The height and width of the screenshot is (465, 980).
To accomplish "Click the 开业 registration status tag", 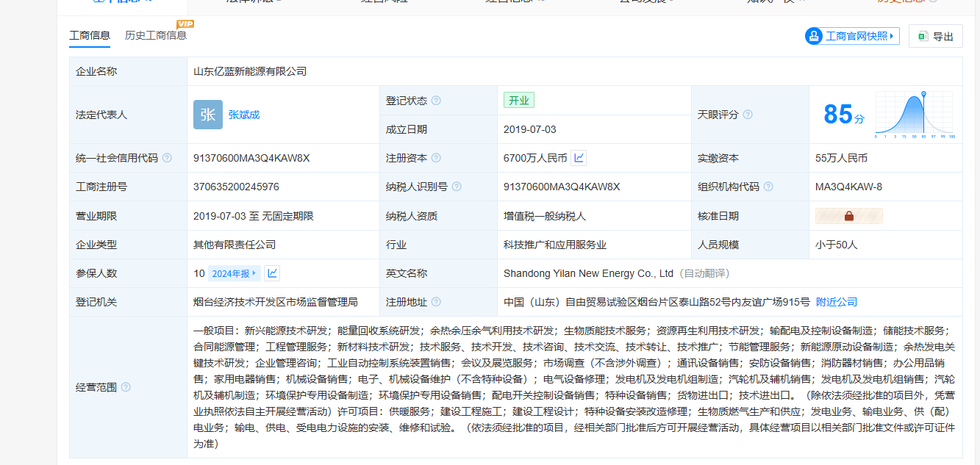I will (x=519, y=101).
